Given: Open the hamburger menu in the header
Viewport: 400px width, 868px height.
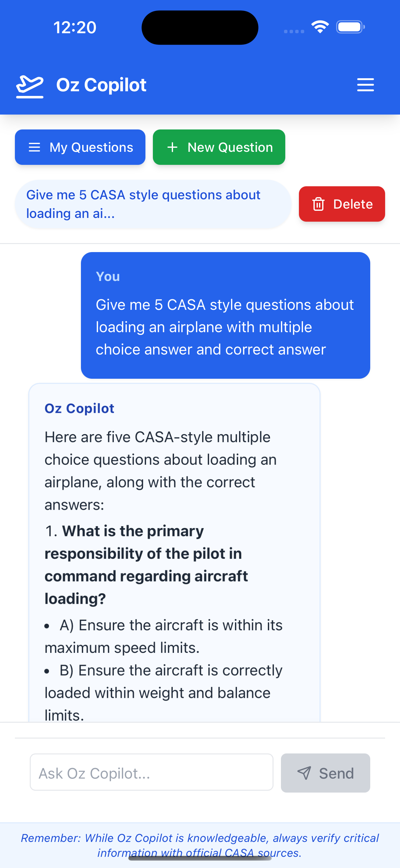Looking at the screenshot, I should [365, 84].
